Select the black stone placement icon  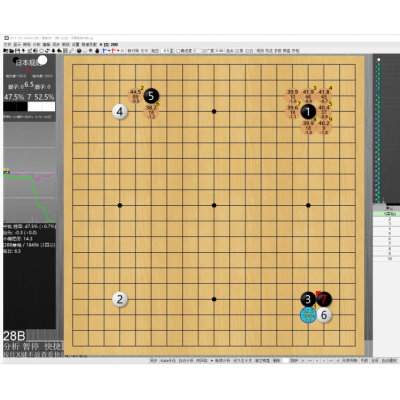(79, 51)
